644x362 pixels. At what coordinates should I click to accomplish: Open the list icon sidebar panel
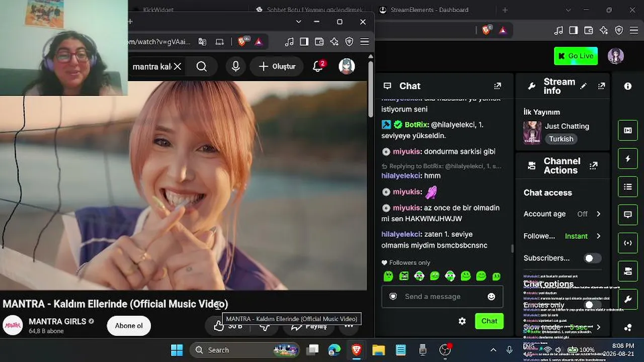628,187
